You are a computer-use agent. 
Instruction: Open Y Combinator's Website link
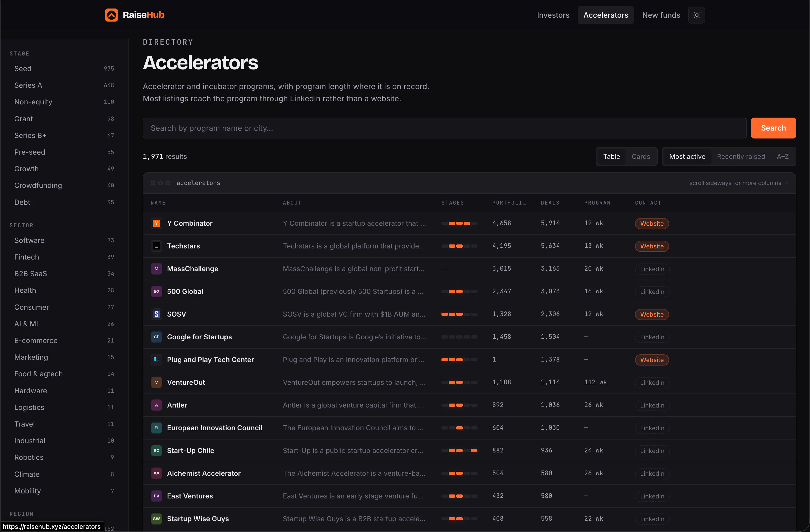tap(652, 224)
